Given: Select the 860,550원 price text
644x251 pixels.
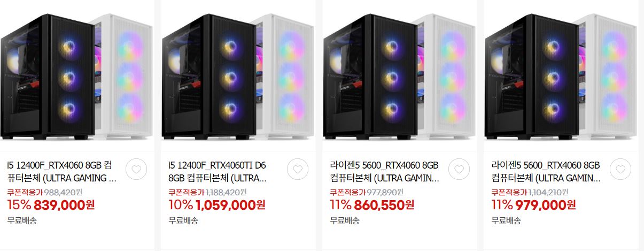Looking at the screenshot, I should [x=384, y=205].
